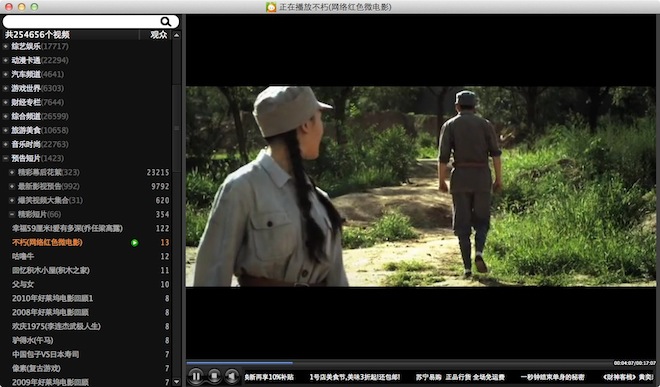Select the video with 122 viewers
The image size is (660, 387).
(x=86, y=228)
